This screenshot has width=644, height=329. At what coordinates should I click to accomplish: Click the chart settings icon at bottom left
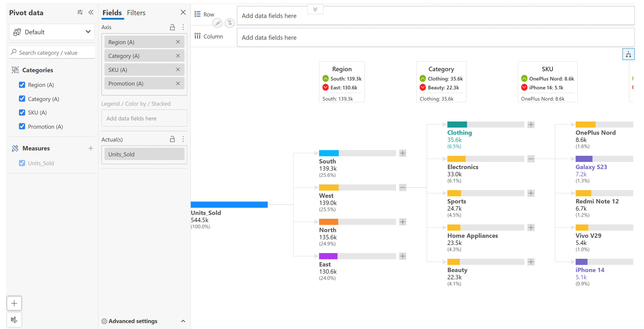14,319
